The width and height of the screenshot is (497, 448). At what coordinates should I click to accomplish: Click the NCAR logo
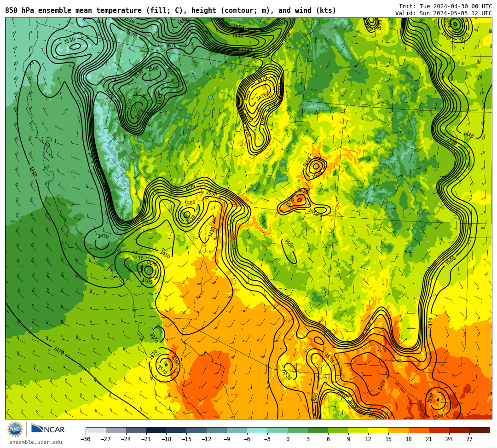[x=48, y=429]
